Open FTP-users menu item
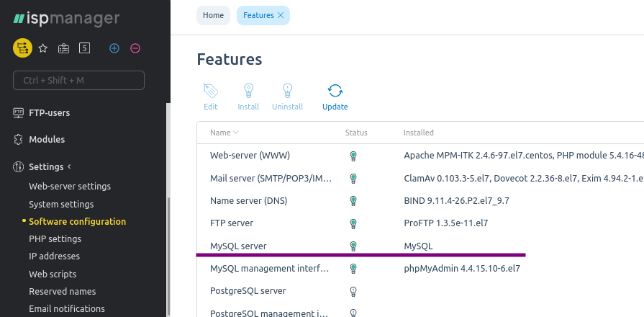This screenshot has height=317, width=644. 49,112
